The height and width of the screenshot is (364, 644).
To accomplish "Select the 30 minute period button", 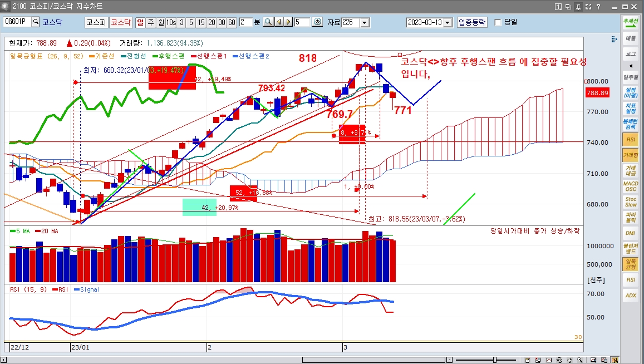I will [x=222, y=22].
